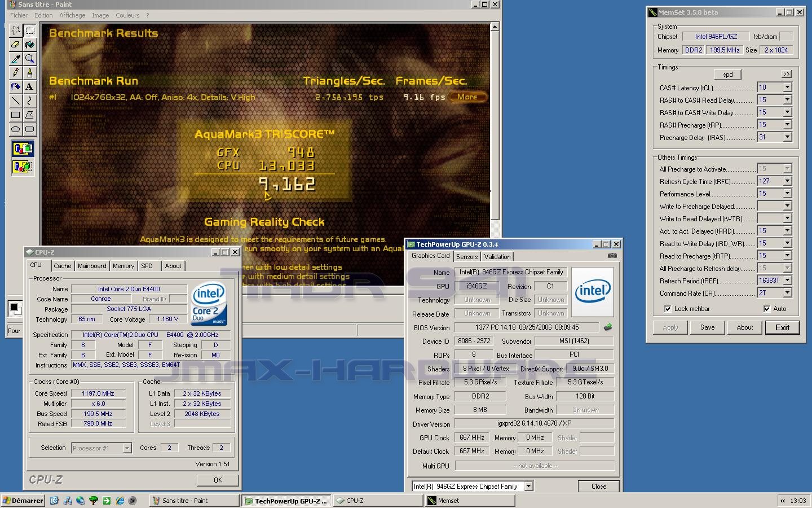
Task: Click OK in the CPU-Z window
Action: coord(218,480)
